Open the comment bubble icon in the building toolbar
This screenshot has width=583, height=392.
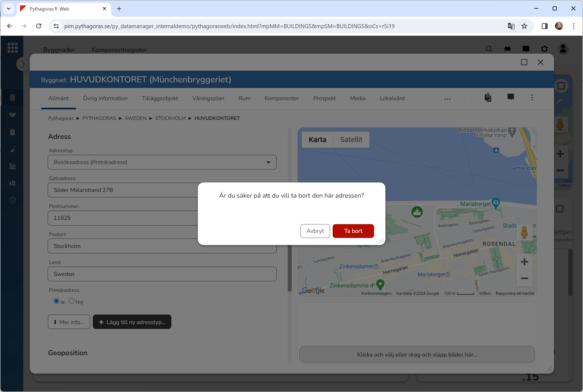[x=510, y=97]
